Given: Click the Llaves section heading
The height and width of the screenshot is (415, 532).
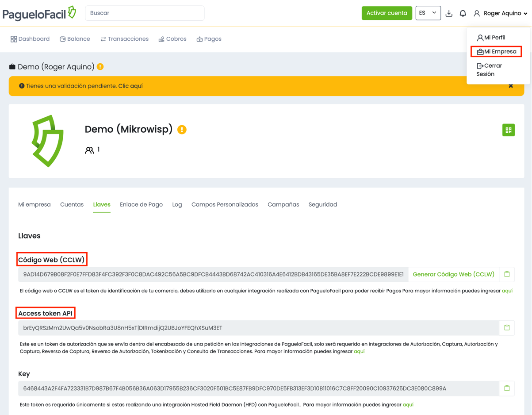Looking at the screenshot, I should pos(29,236).
